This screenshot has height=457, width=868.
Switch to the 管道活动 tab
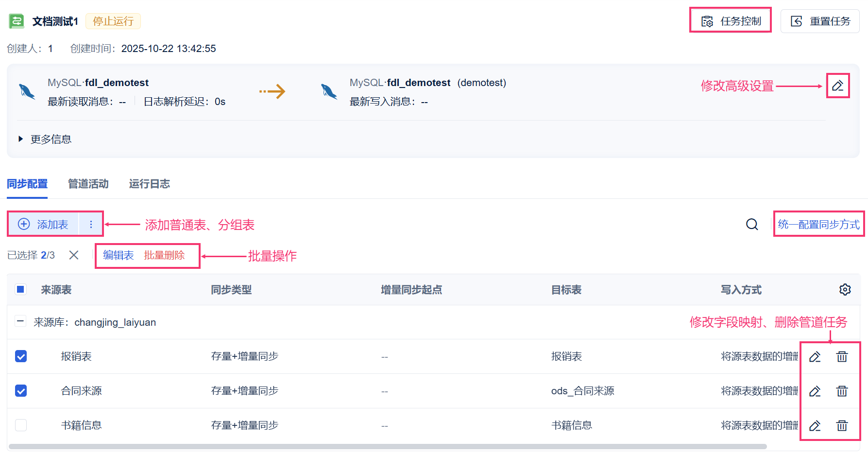coord(88,184)
